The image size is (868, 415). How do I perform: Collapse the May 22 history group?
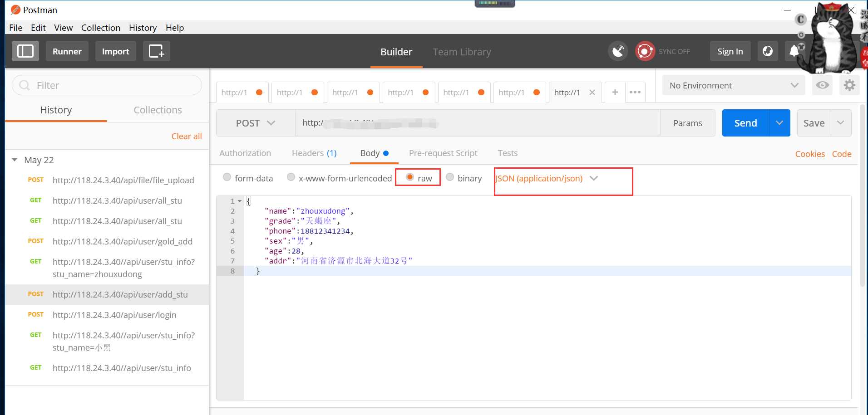15,160
